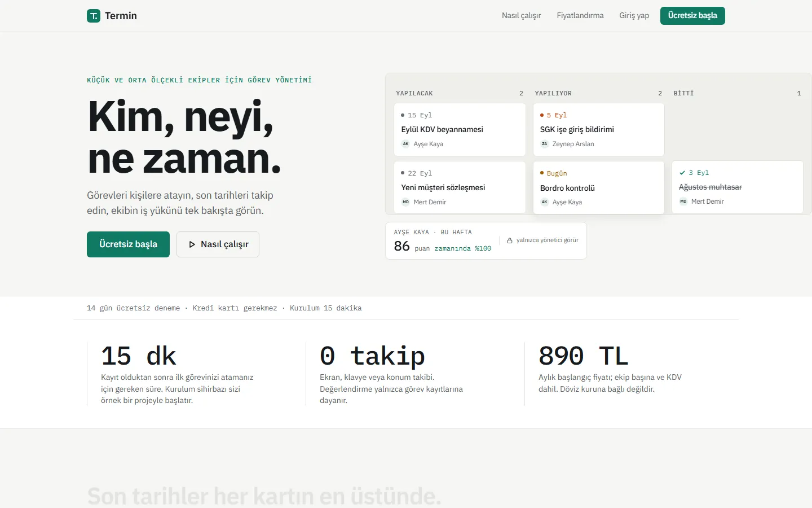Image resolution: width=812 pixels, height=508 pixels.
Task: Click the lock icon by yalnızca yönetici görür
Action: (x=510, y=240)
